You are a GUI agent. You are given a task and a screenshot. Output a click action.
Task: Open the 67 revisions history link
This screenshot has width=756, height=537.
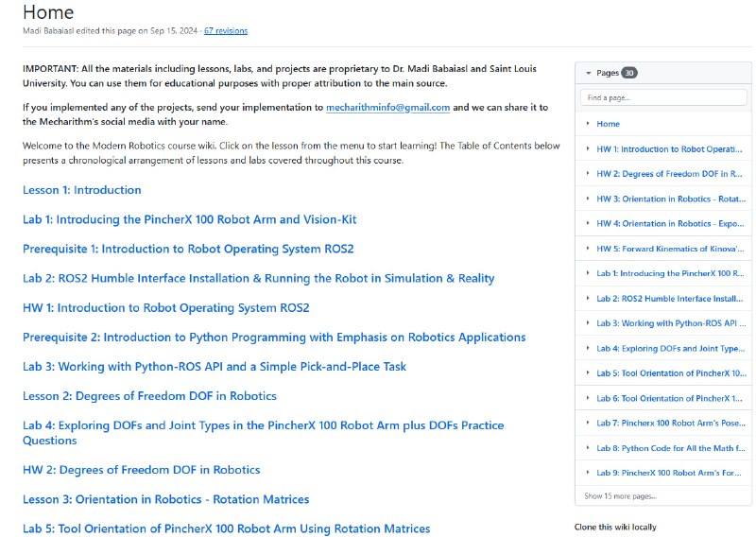[x=226, y=30]
